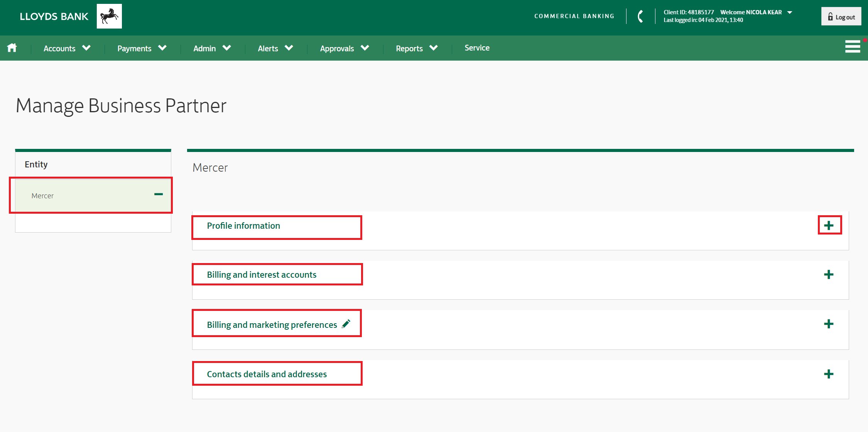Go to the Service menu item

(477, 48)
